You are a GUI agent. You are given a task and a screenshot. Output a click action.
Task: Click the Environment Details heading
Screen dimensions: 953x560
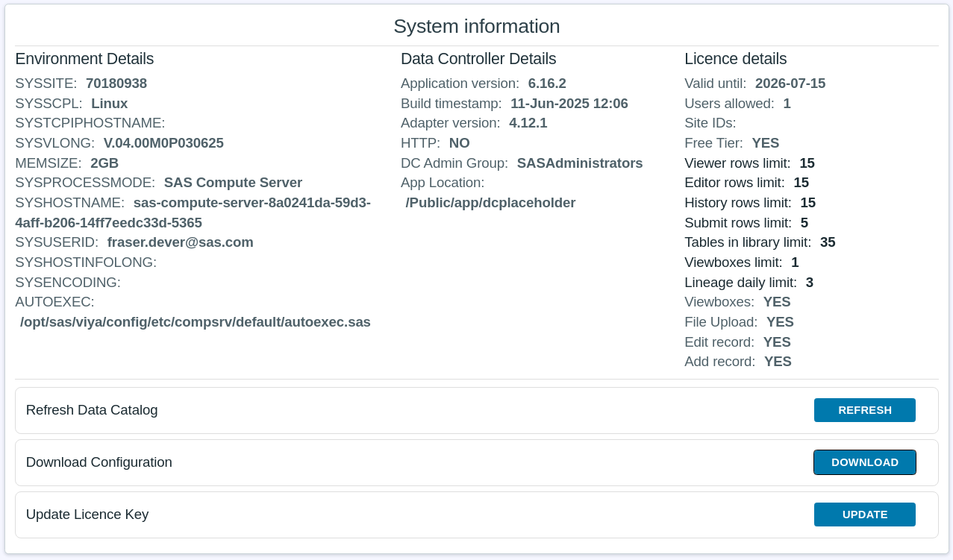click(x=84, y=59)
